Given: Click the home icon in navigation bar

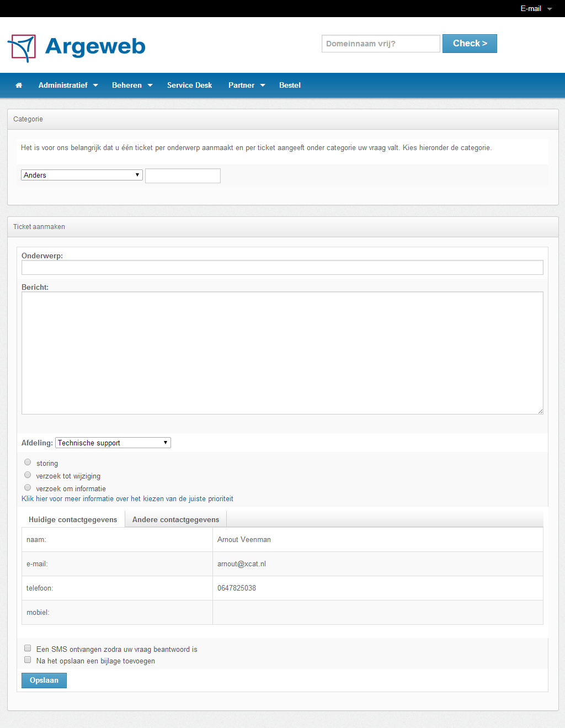Looking at the screenshot, I should pyautogui.click(x=19, y=86).
